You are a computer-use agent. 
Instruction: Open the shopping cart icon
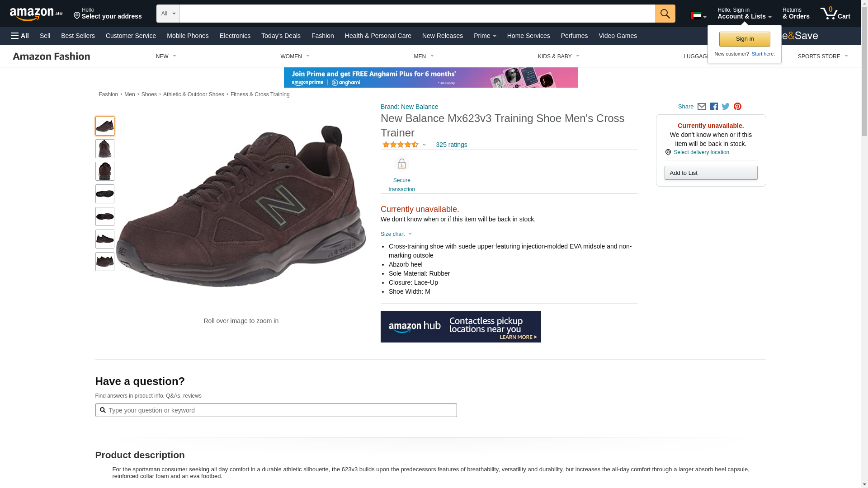[835, 14]
